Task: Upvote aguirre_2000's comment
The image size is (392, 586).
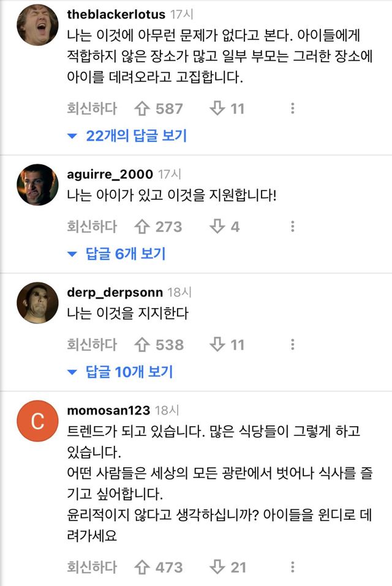Action: 143,227
